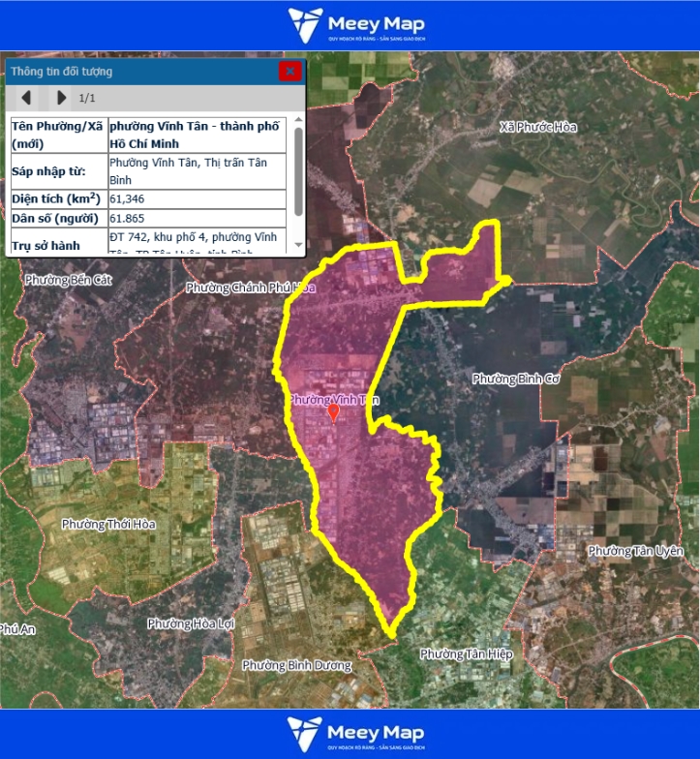The height and width of the screenshot is (759, 700).
Task: Click the Meey Map logo in top banner
Action: pyautogui.click(x=356, y=25)
